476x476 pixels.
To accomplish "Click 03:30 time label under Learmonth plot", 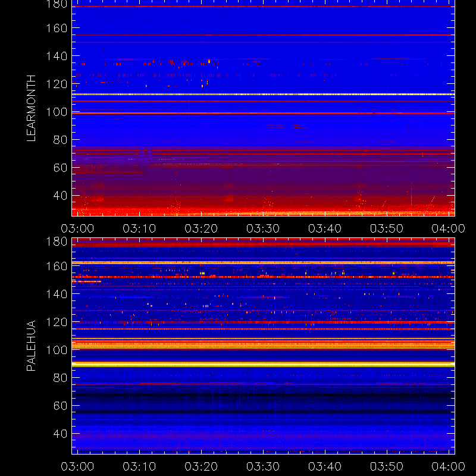I will click(x=263, y=228).
